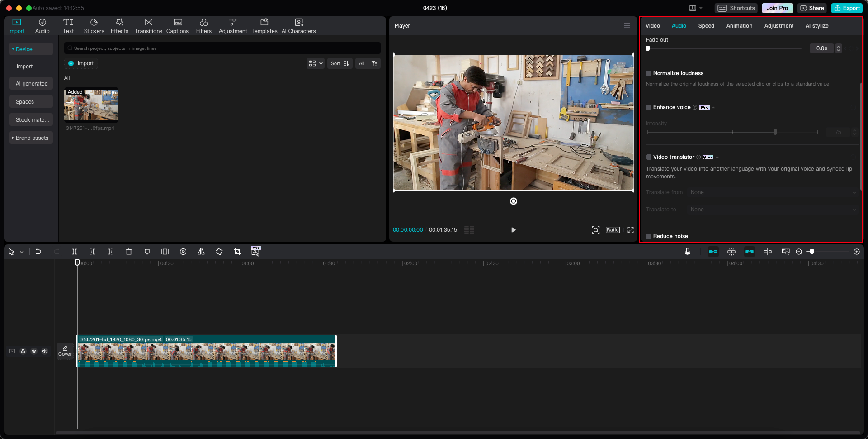Open the Transitions panel
Screen dimensions: 868x439
pos(148,25)
